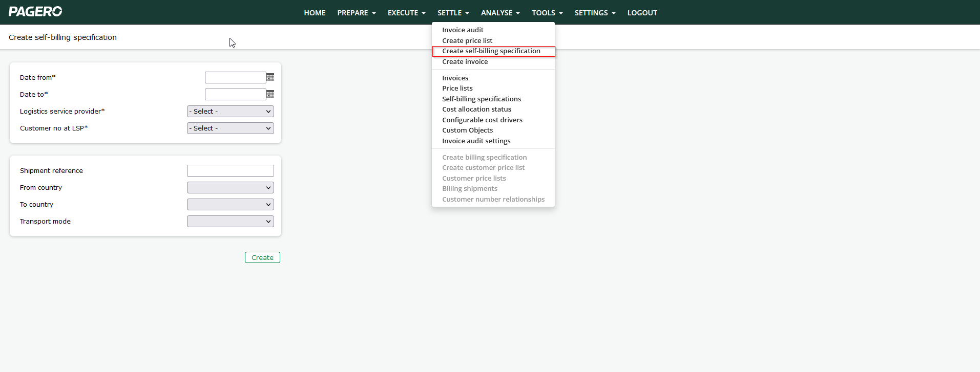
Task: Select Configurable cost drivers menu entry
Action: [482, 120]
